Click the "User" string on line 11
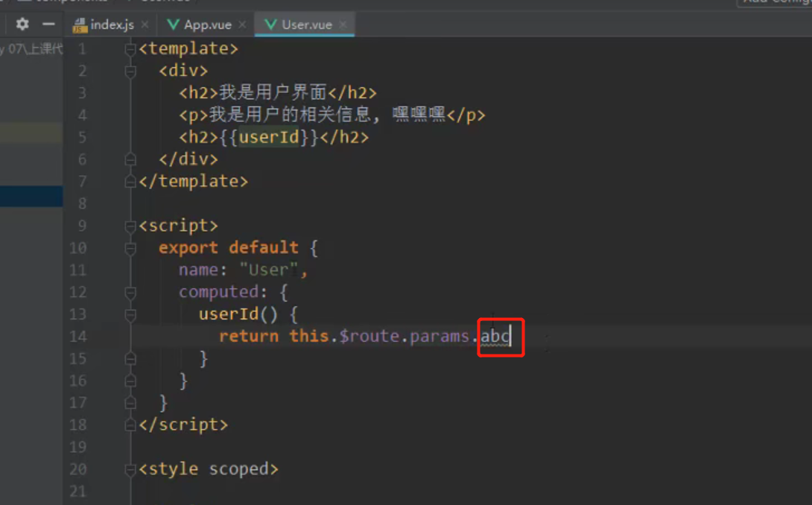812x505 pixels. 269,270
